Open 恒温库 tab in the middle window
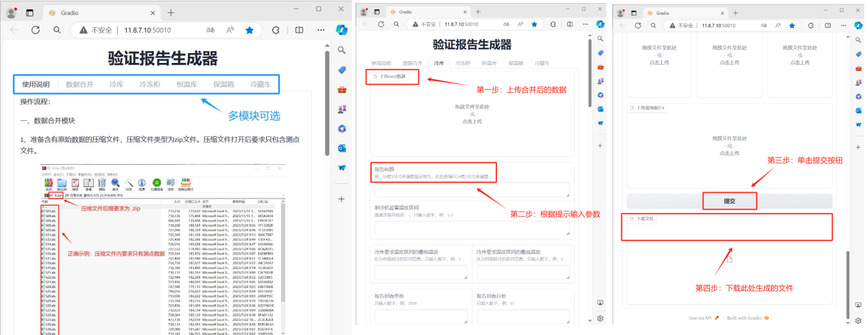This screenshot has height=335, width=868. pyautogui.click(x=490, y=63)
